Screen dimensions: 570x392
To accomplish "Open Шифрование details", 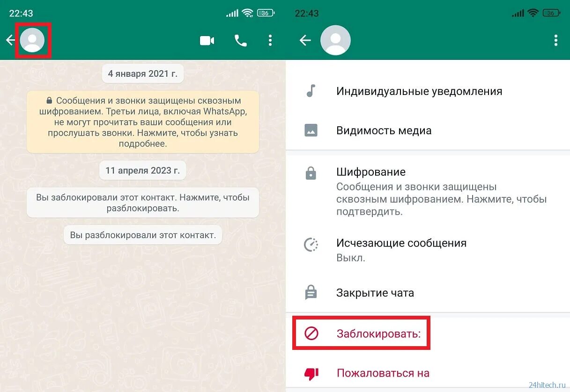I will coord(428,191).
